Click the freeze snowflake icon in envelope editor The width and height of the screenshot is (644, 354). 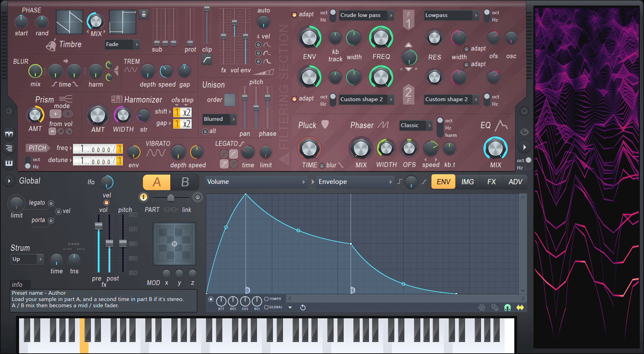coord(482,307)
